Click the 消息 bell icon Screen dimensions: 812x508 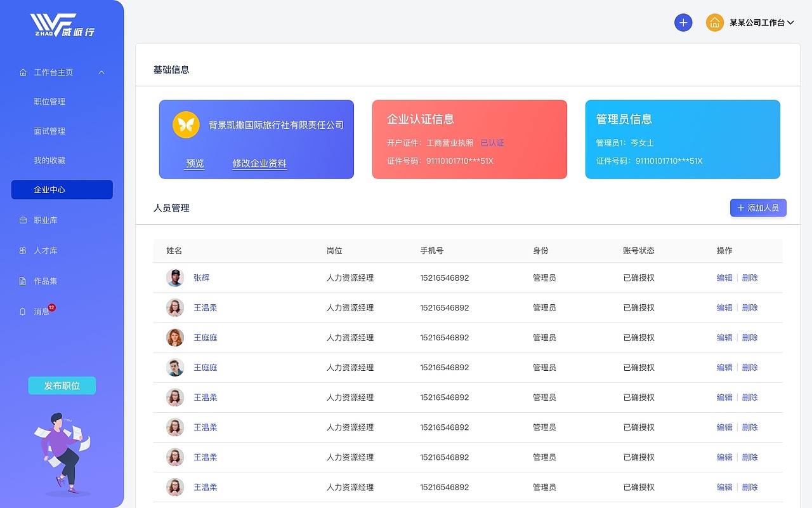pyautogui.click(x=23, y=312)
